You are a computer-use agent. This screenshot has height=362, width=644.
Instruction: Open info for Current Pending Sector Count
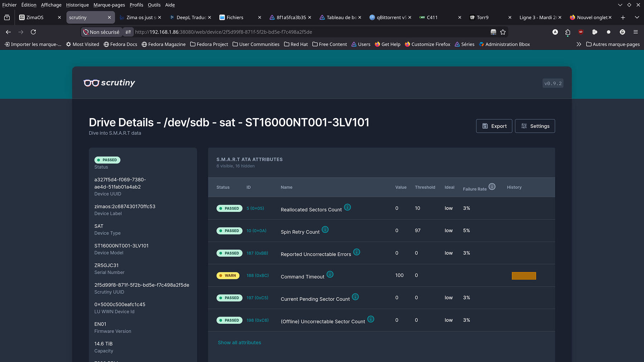355,297
